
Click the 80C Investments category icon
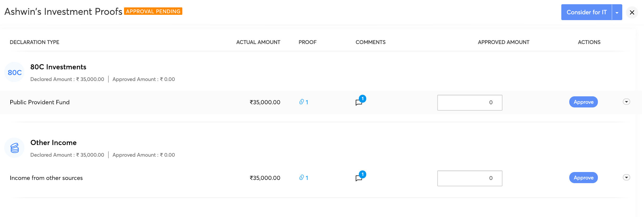coord(15,72)
